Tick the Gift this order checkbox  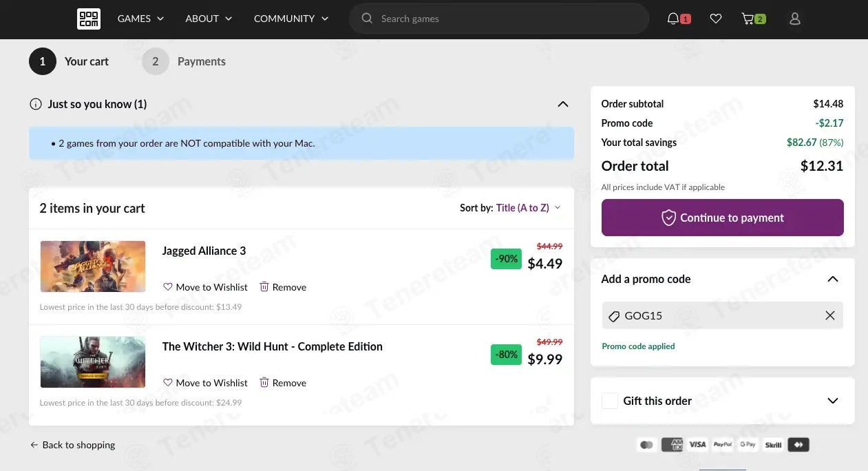(610, 401)
